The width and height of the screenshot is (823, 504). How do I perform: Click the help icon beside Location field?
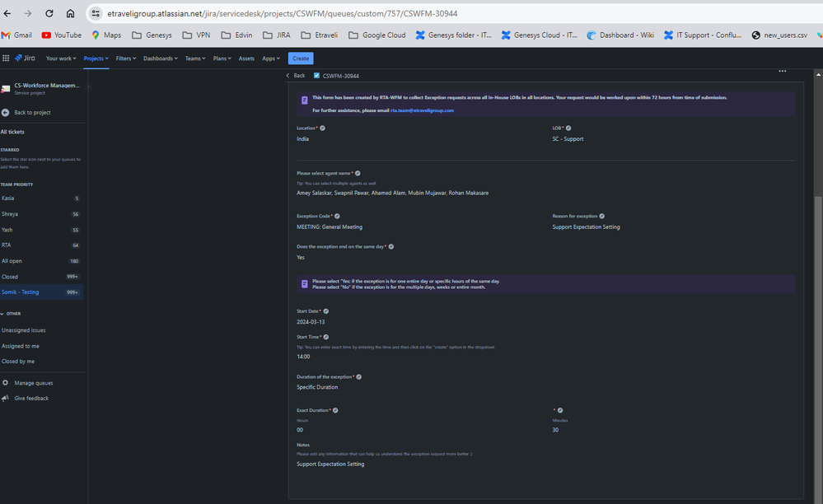pos(321,128)
